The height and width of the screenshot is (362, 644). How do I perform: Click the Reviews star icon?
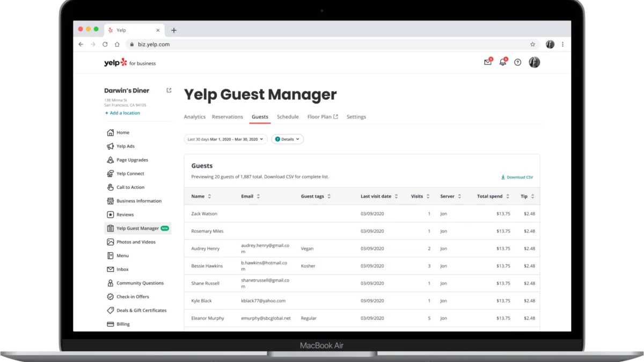(111, 215)
